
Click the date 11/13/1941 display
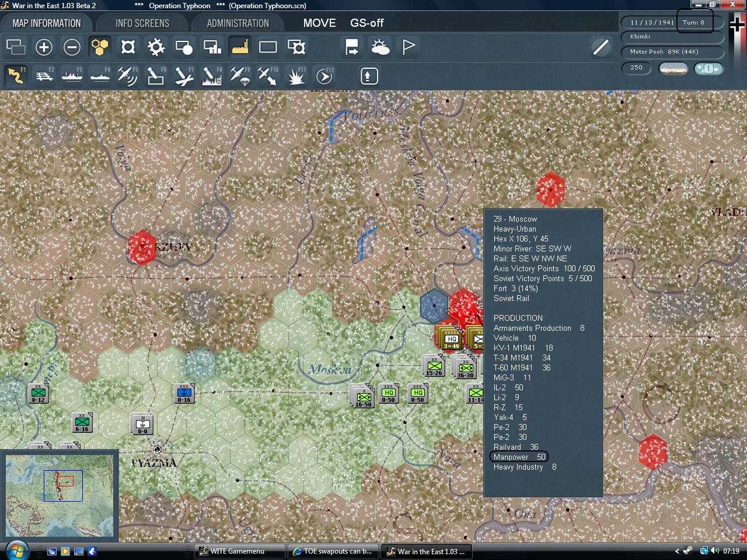tap(652, 22)
